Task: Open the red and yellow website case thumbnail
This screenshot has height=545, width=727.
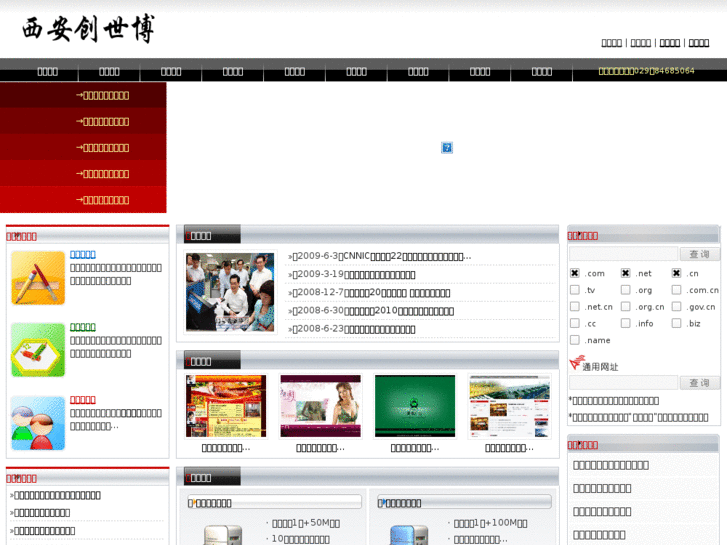Action: 226,406
